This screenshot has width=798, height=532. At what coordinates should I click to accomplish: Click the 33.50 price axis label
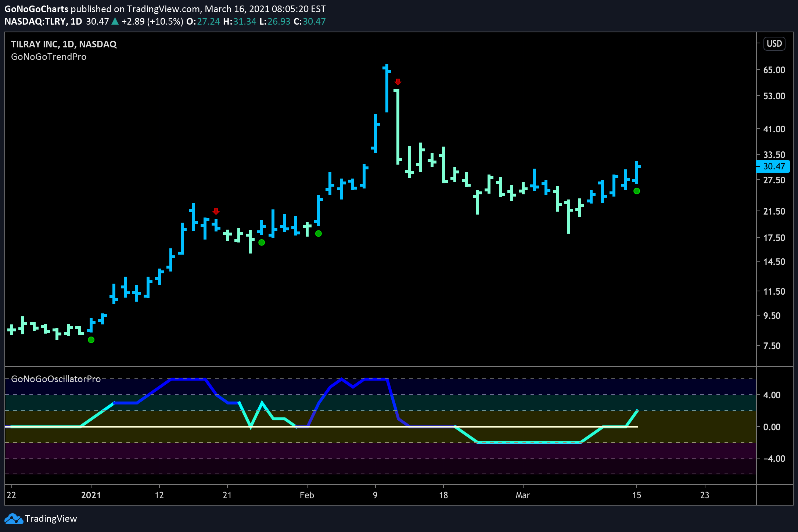(774, 155)
